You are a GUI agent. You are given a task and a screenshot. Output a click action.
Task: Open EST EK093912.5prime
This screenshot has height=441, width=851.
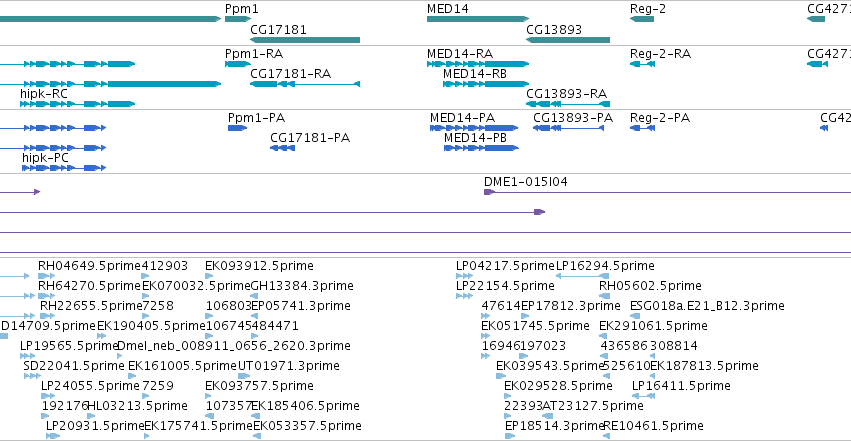click(259, 266)
